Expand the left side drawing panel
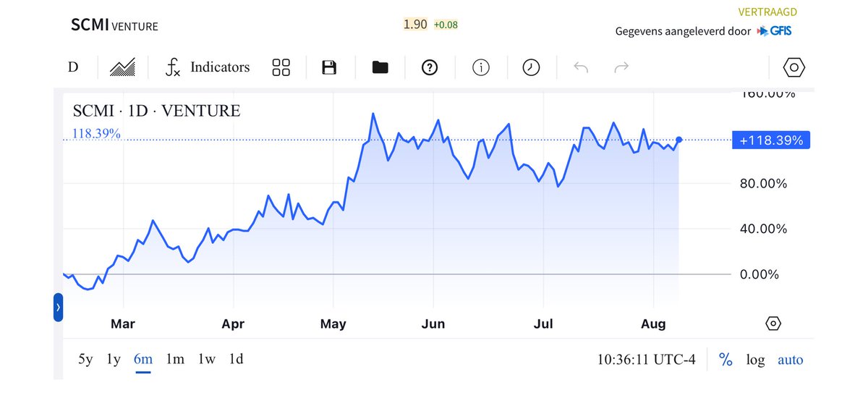The image size is (868, 401). click(59, 308)
